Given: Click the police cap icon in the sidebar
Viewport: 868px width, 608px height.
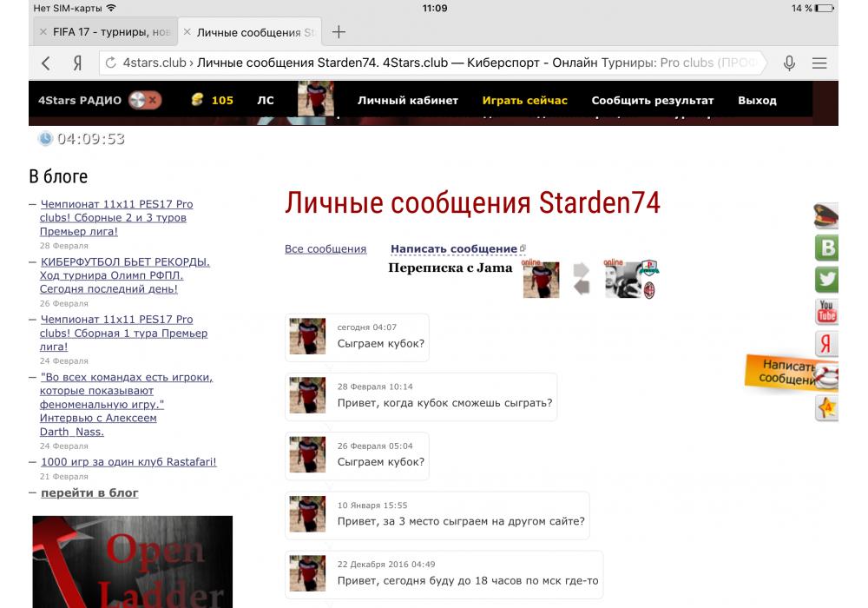Looking at the screenshot, I should tap(826, 216).
